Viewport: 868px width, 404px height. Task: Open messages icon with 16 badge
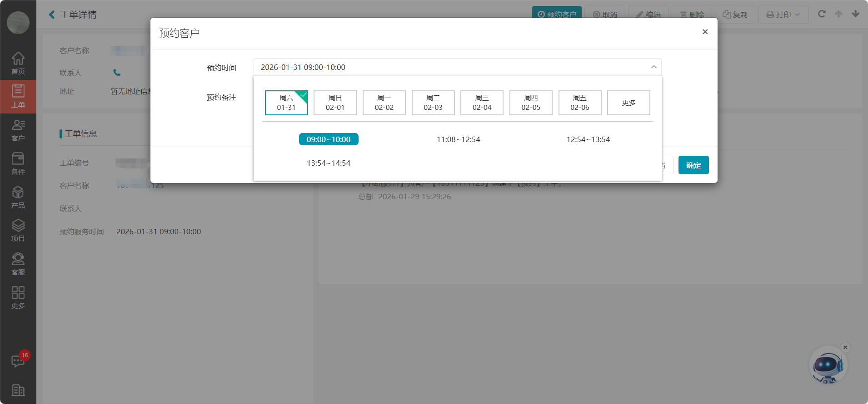(18, 361)
